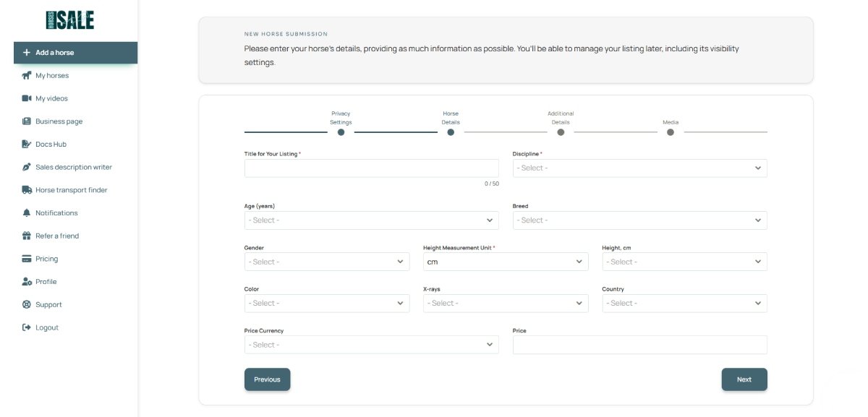This screenshot has height=417, width=868.
Task: Click the Media step marker
Action: click(x=671, y=132)
